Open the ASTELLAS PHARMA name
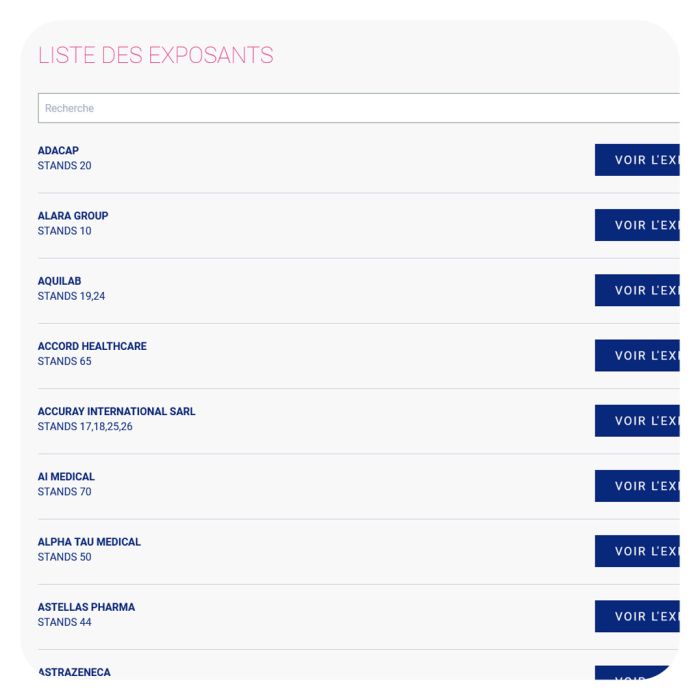Image resolution: width=700 pixels, height=700 pixels. tap(86, 607)
